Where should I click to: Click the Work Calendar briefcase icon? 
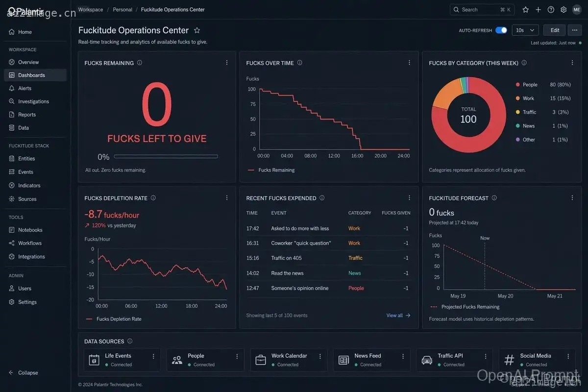[x=261, y=360]
